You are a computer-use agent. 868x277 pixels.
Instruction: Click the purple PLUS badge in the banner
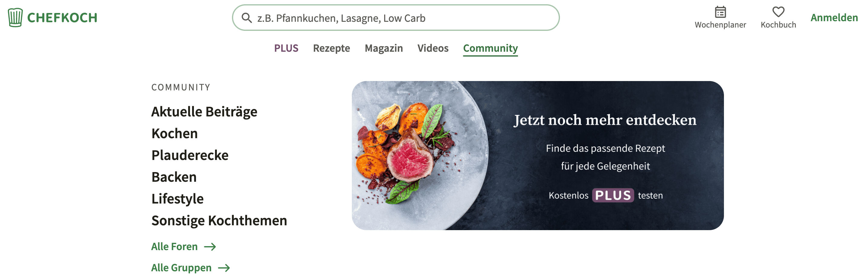coord(613,195)
